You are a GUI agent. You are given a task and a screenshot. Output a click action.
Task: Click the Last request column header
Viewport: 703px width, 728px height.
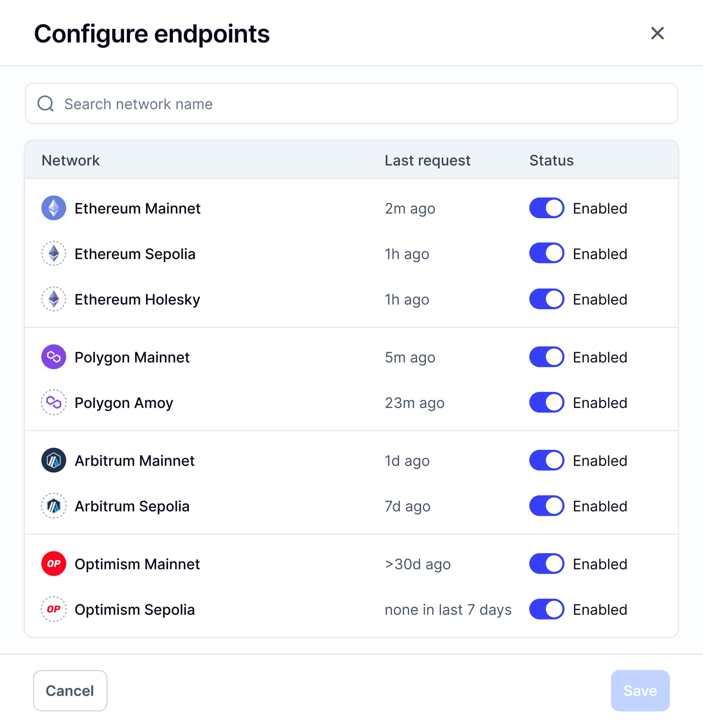pos(427,160)
